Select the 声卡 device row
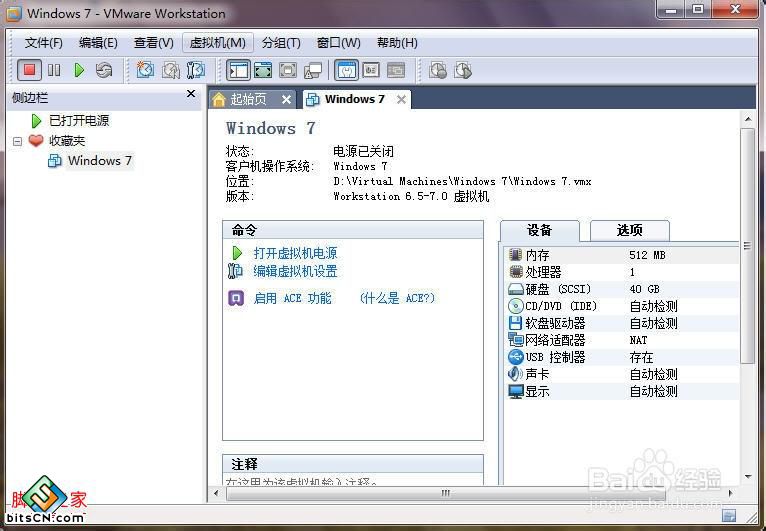 [x=621, y=374]
